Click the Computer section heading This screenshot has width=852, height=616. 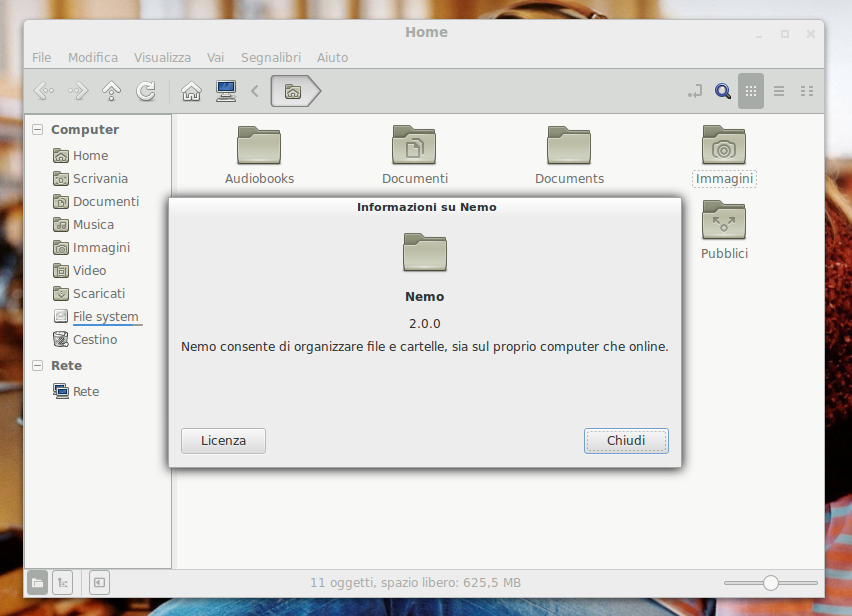tap(85, 129)
